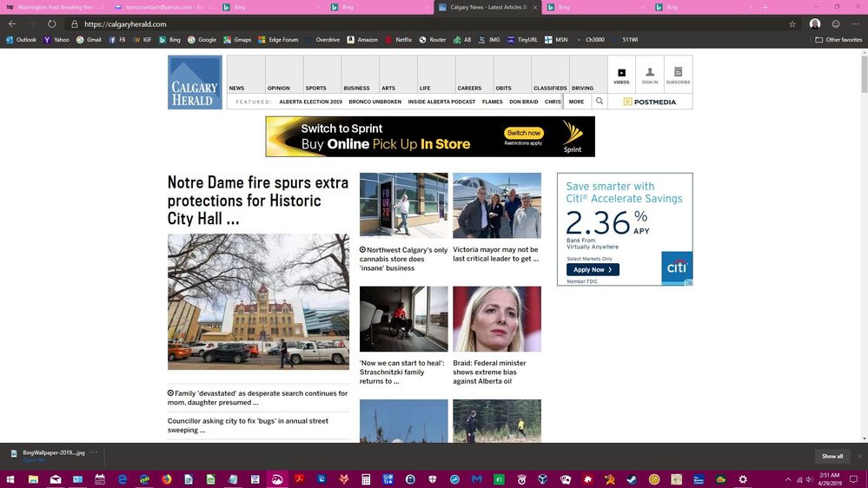Image resolution: width=868 pixels, height=488 pixels.
Task: Open the browser profile avatar
Action: pos(815,23)
